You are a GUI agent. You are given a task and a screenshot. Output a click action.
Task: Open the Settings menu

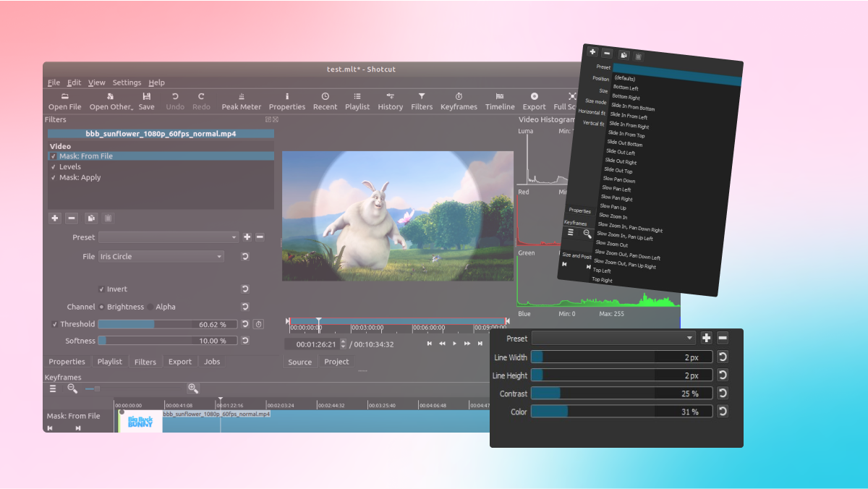[x=127, y=82]
